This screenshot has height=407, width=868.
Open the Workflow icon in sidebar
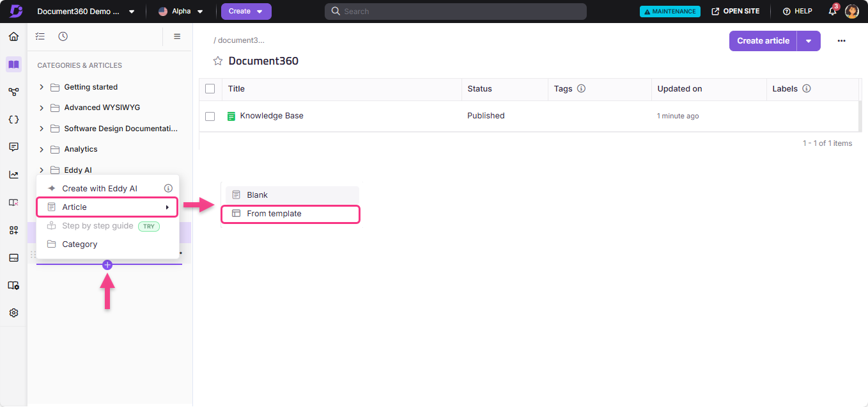click(13, 92)
